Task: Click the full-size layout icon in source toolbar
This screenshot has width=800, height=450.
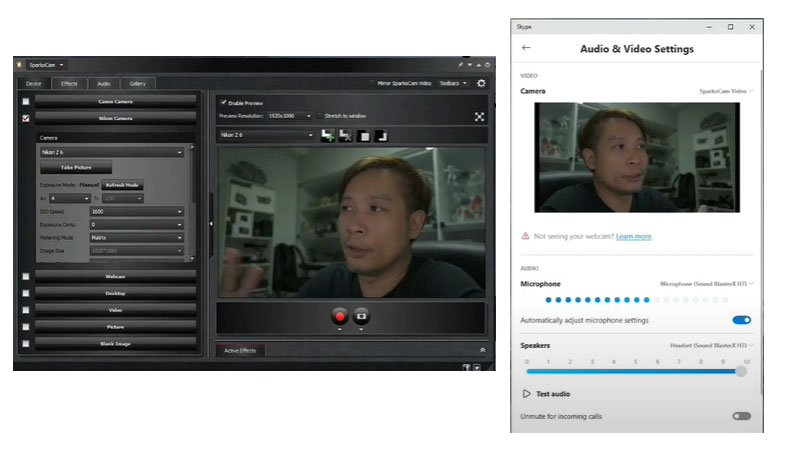Action: click(364, 136)
